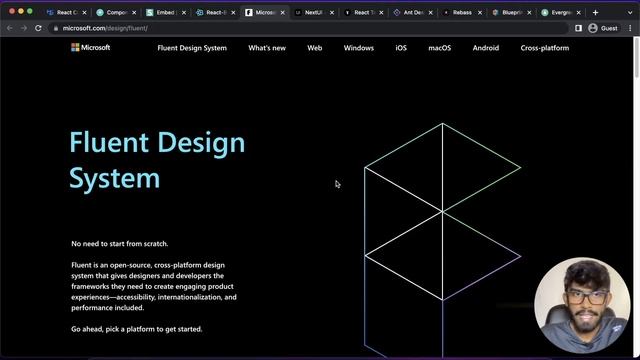The image size is (640, 360).
Task: Close the Rebass tab
Action: (x=480, y=13)
